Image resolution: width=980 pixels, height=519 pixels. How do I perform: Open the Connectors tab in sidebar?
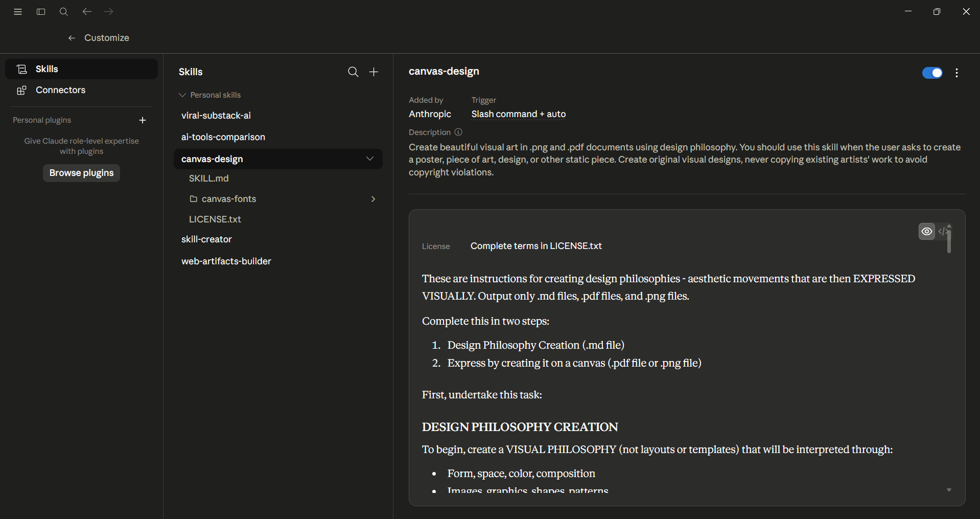click(x=82, y=90)
